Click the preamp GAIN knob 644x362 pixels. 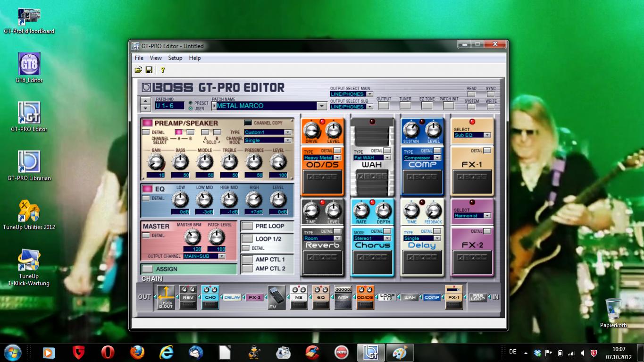(x=155, y=162)
